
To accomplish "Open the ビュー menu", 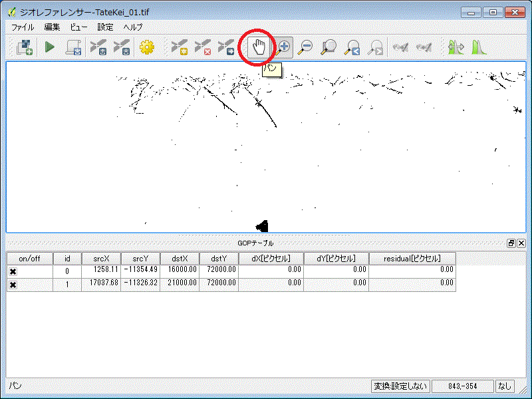I will coord(78,27).
